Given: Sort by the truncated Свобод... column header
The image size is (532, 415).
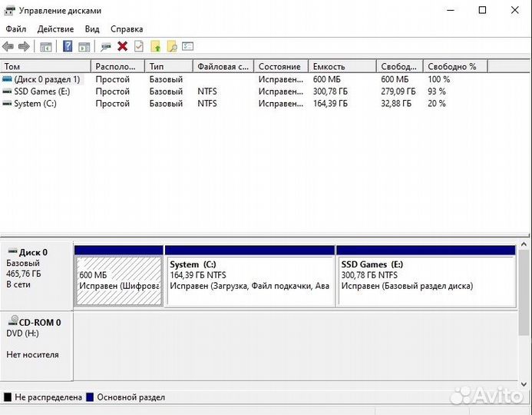Looking at the screenshot, I should (x=400, y=67).
